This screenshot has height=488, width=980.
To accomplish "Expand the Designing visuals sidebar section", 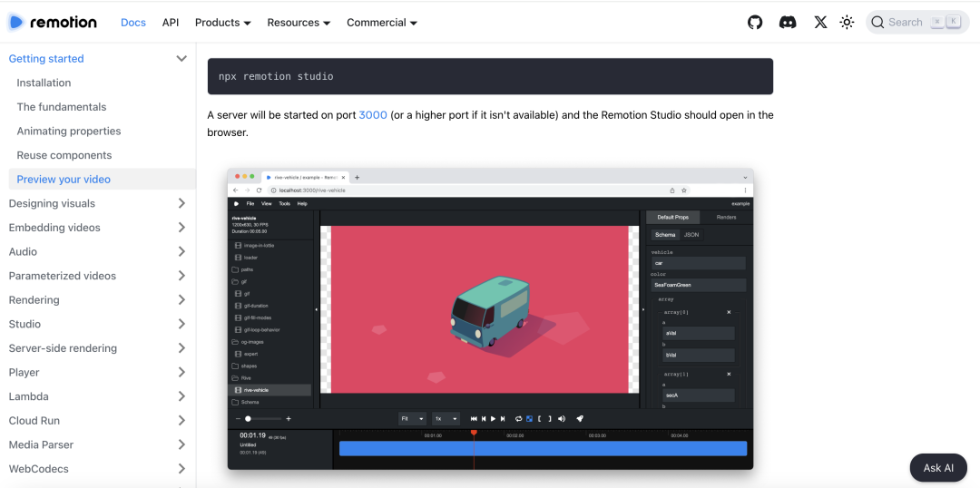I will (x=181, y=204).
